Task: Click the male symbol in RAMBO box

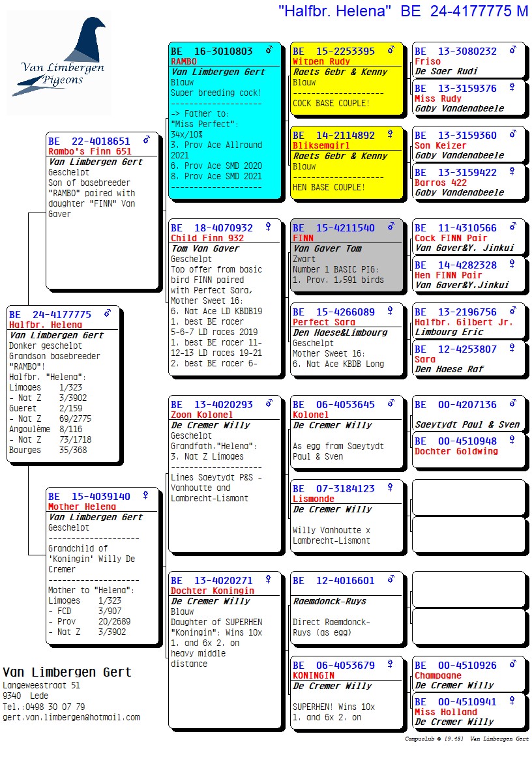Action: click(x=269, y=50)
